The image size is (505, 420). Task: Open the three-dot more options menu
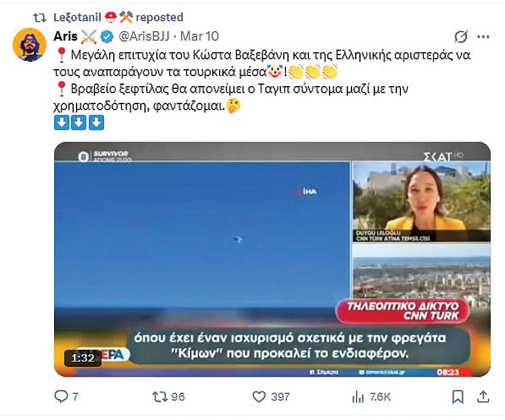click(x=484, y=37)
